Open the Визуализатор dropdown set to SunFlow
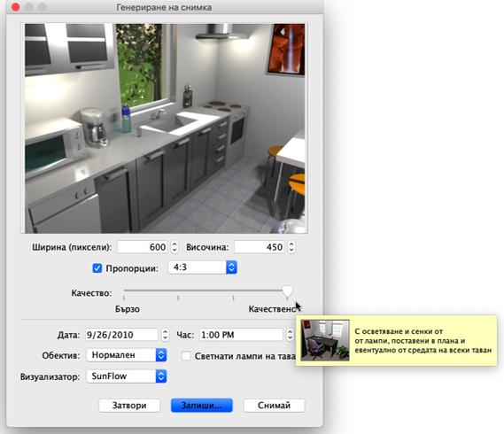Screen dimensions: 504x434 pyautogui.click(x=127, y=376)
